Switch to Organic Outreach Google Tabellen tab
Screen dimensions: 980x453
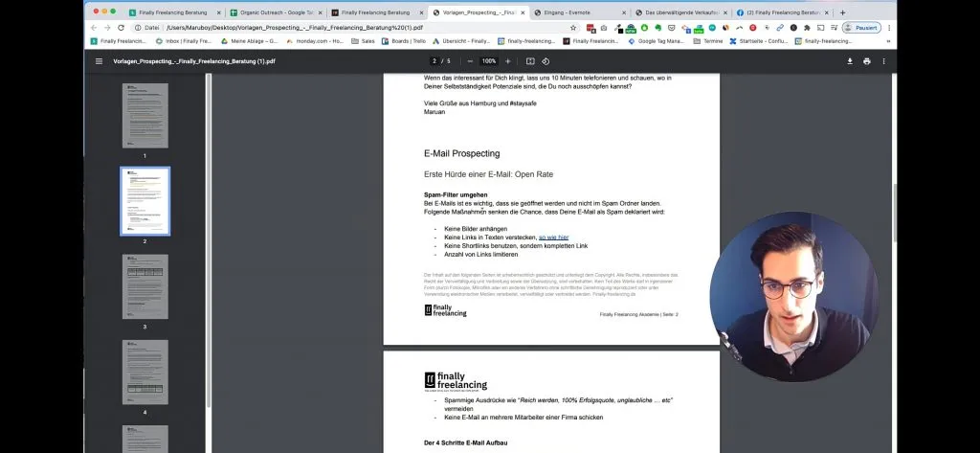pyautogui.click(x=276, y=12)
